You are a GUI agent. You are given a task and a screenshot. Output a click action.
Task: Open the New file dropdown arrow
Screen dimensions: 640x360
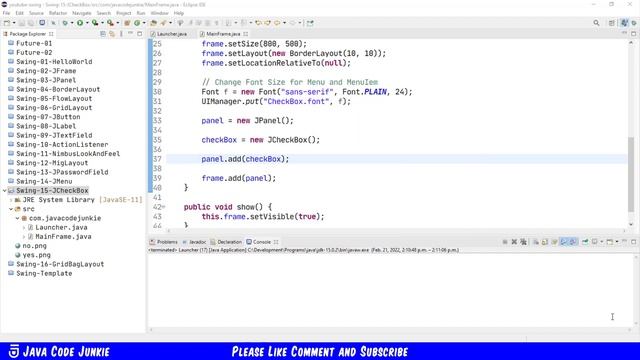tap(14, 23)
